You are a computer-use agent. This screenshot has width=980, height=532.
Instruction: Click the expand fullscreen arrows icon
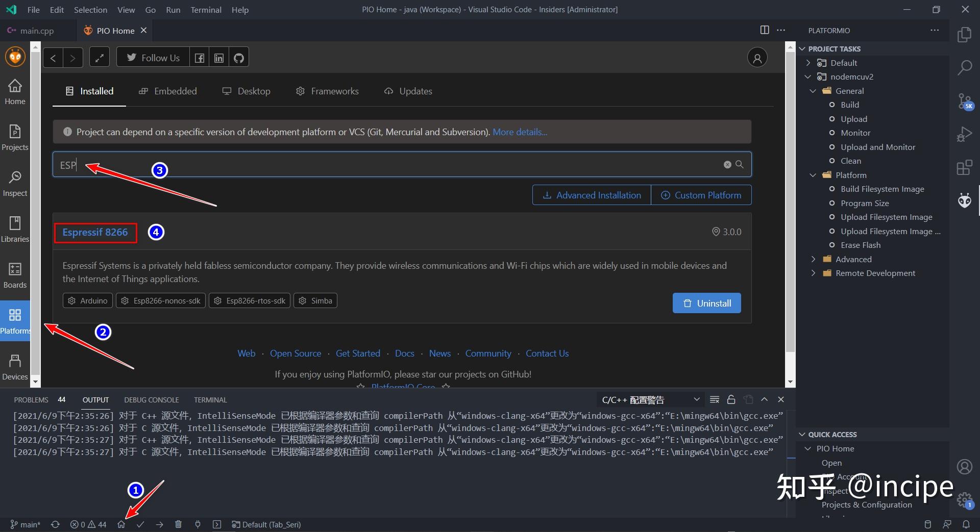[100, 58]
